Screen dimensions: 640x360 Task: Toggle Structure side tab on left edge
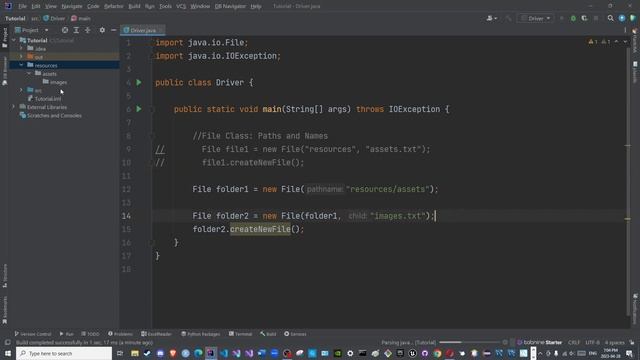[4, 276]
